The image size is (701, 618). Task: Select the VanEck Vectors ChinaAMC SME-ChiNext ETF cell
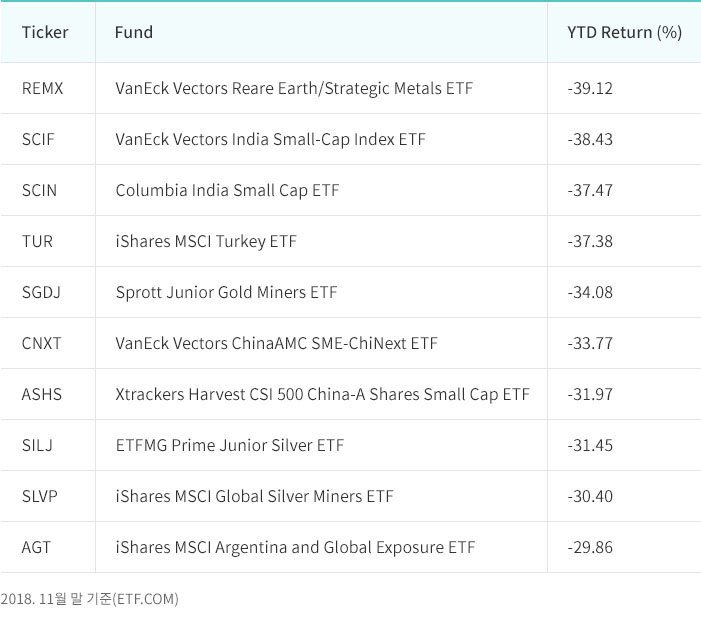[x=276, y=343]
